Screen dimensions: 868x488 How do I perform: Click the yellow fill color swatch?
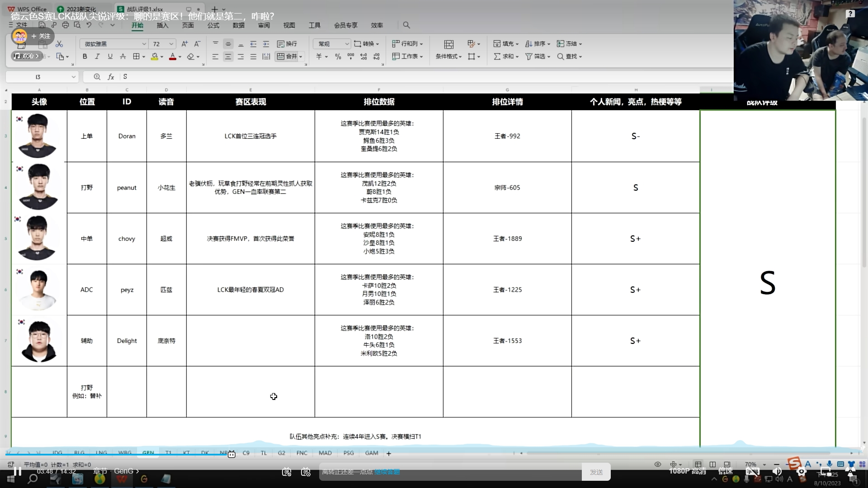155,56
